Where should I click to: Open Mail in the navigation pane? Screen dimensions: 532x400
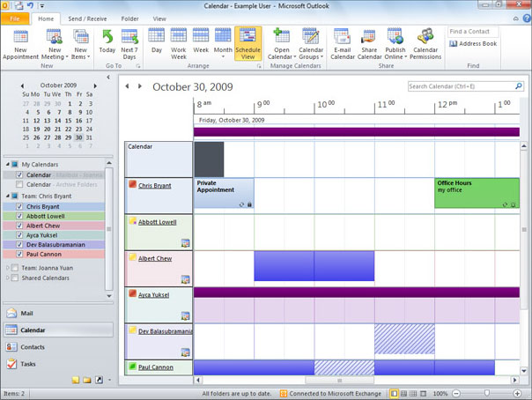tap(58, 313)
